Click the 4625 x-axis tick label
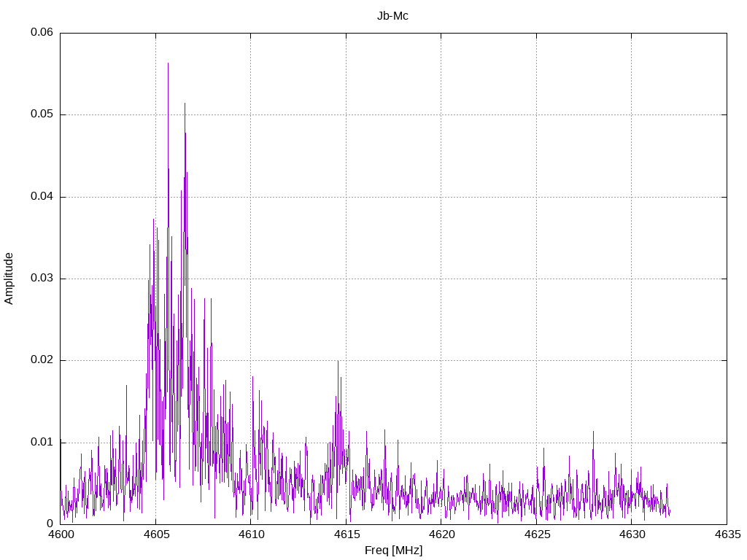Screen dimensions: 747x560 click(x=538, y=534)
